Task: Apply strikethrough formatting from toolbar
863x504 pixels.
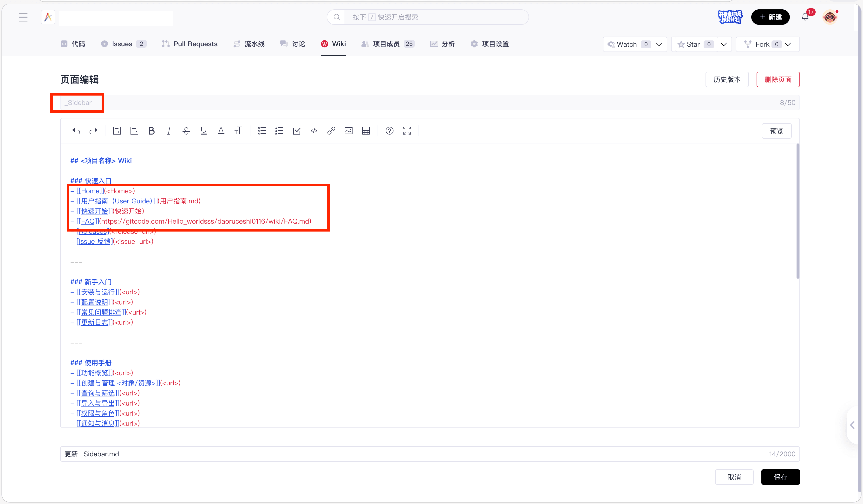Action: coord(186,131)
